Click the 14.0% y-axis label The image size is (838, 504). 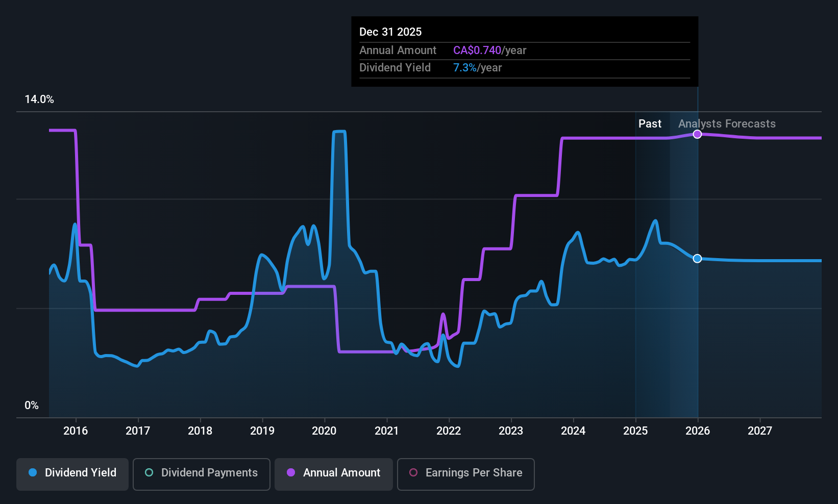tap(39, 99)
